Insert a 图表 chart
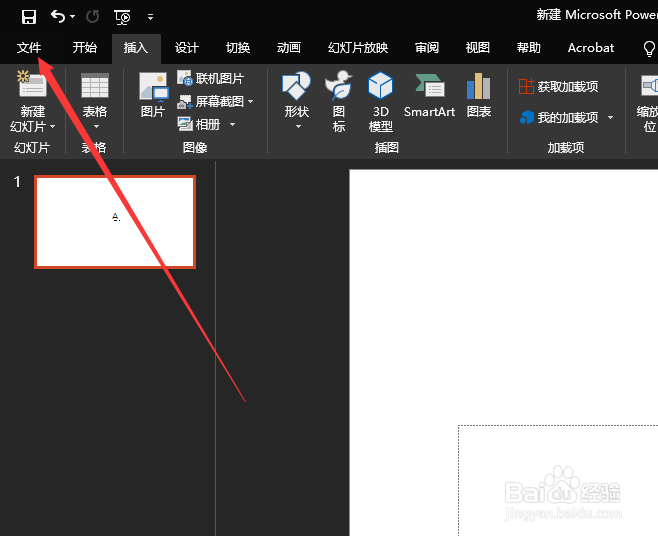Screen dimensions: 658x536 [x=478, y=95]
